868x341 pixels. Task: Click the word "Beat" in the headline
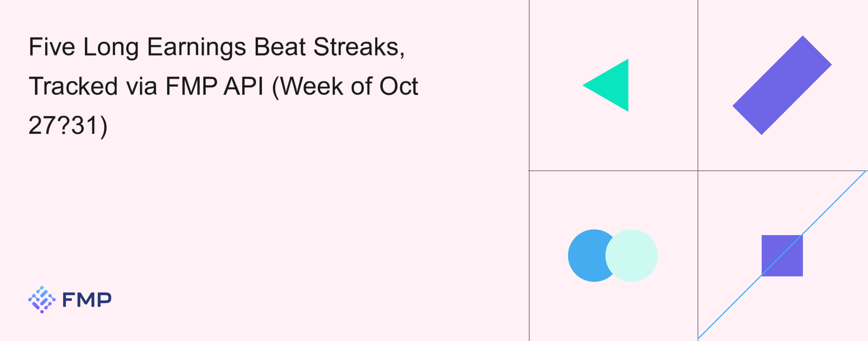280,47
